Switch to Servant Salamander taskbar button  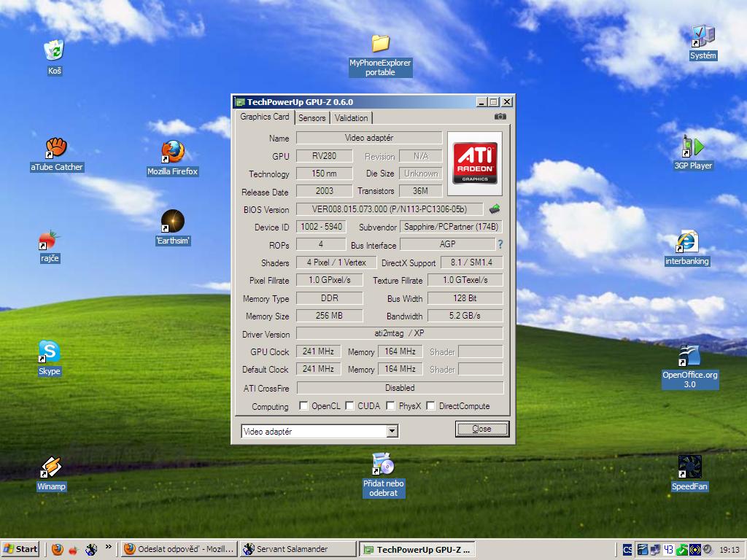[x=298, y=550]
